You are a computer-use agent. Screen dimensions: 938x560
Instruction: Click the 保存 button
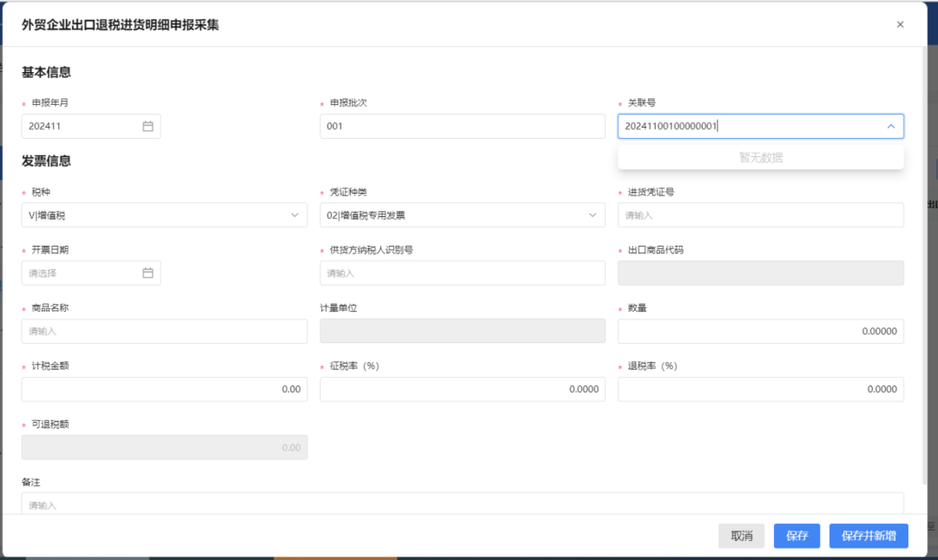796,536
